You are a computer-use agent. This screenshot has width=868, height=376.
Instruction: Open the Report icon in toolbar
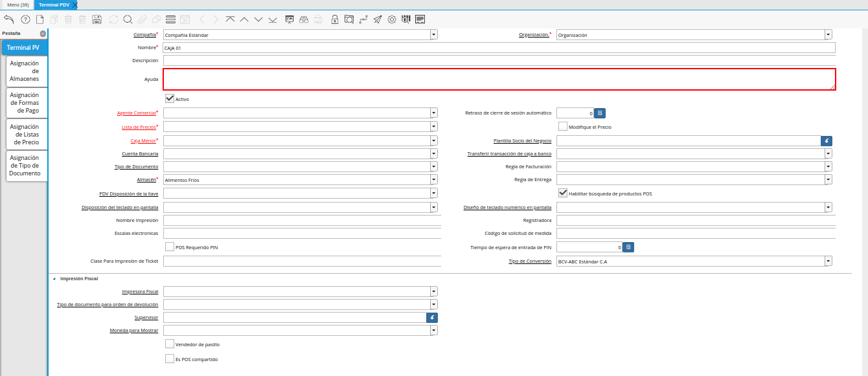point(290,19)
